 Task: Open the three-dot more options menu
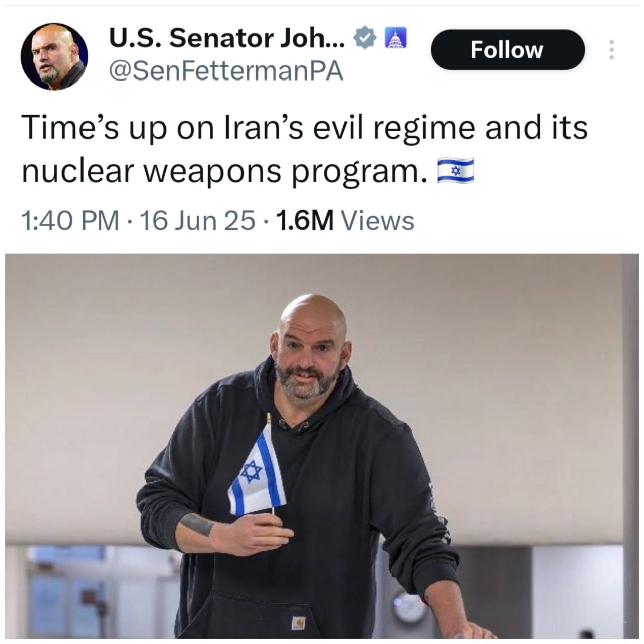[611, 50]
